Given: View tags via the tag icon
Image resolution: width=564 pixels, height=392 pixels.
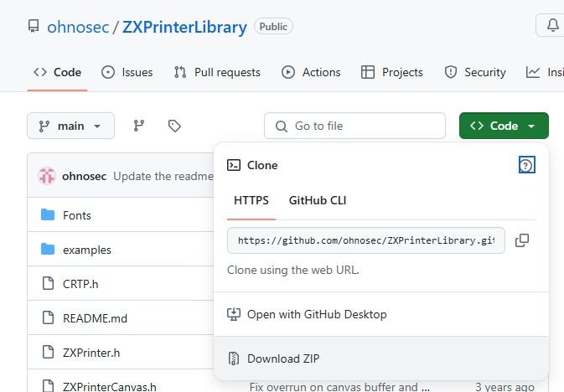Looking at the screenshot, I should (x=174, y=126).
